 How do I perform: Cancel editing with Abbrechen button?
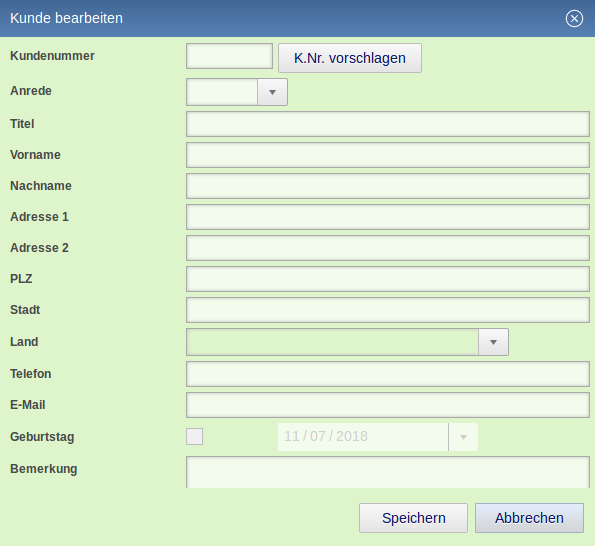(x=529, y=518)
